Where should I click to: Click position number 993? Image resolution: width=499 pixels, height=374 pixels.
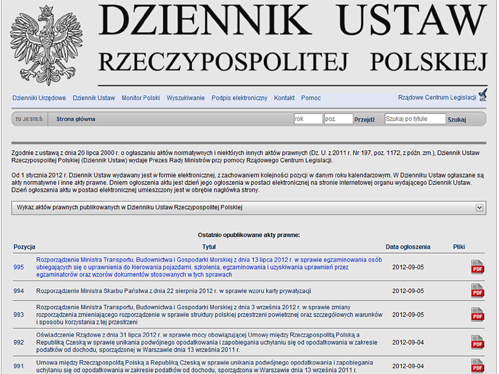[19, 315]
